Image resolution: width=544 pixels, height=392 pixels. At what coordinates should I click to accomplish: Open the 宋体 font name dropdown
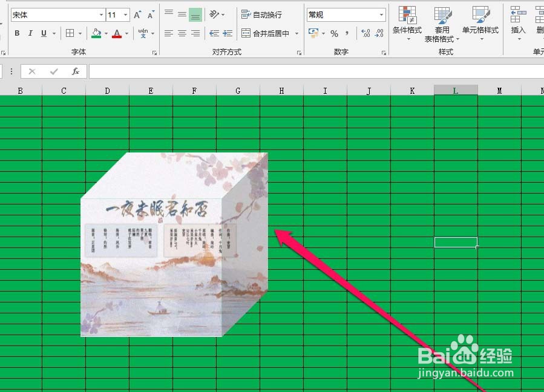point(101,15)
